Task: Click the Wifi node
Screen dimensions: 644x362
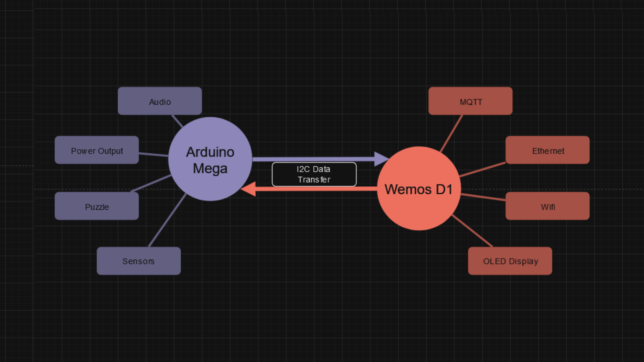Action: [x=548, y=206]
